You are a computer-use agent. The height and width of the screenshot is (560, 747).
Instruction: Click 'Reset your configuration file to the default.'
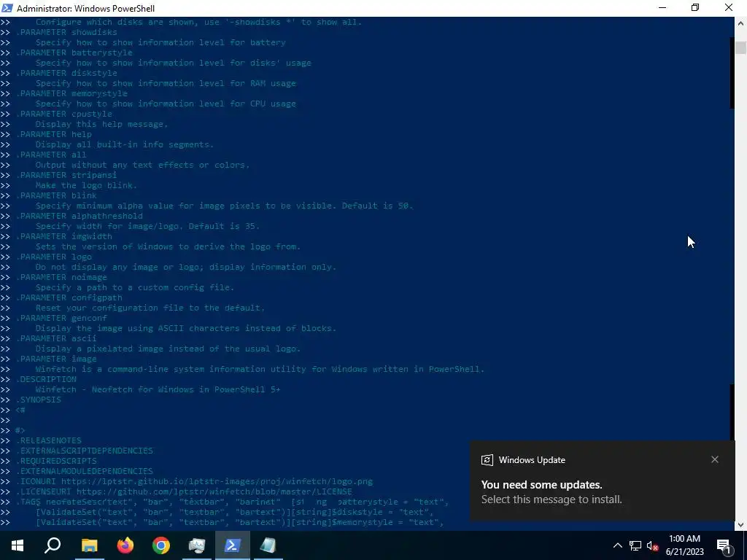point(150,308)
